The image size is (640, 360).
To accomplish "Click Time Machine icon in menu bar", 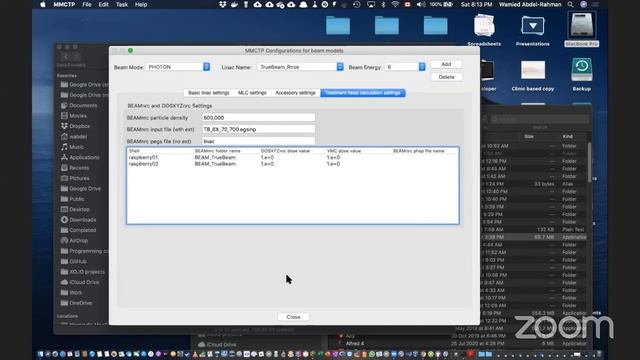I will (x=357, y=4).
